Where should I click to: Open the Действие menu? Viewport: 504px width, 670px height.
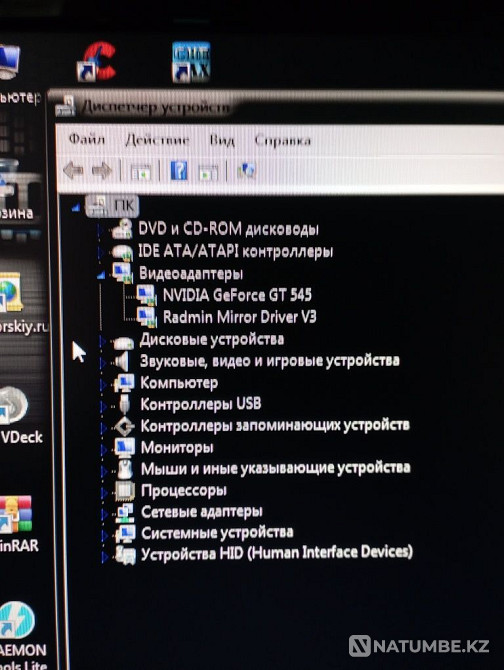tap(157, 140)
